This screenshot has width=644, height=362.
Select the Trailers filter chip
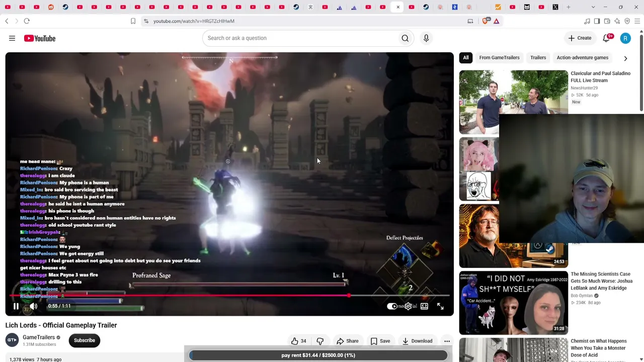538,58
